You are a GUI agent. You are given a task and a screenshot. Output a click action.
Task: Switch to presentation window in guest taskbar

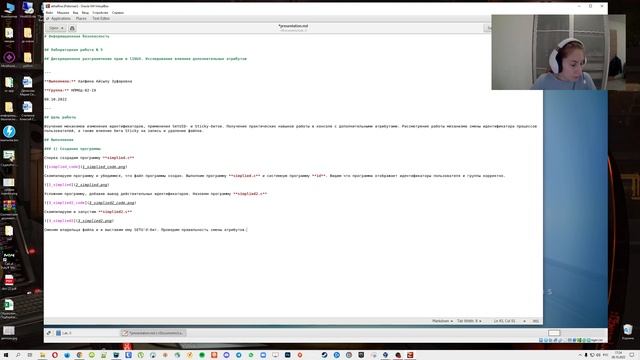[153, 333]
